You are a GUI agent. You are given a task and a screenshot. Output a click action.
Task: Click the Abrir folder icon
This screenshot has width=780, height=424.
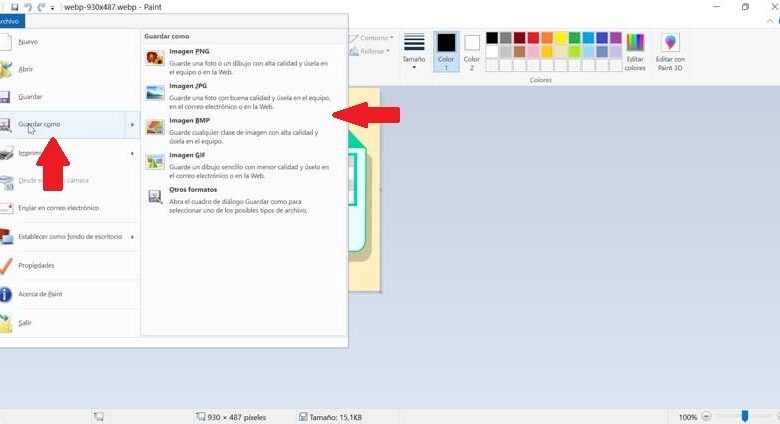6,69
